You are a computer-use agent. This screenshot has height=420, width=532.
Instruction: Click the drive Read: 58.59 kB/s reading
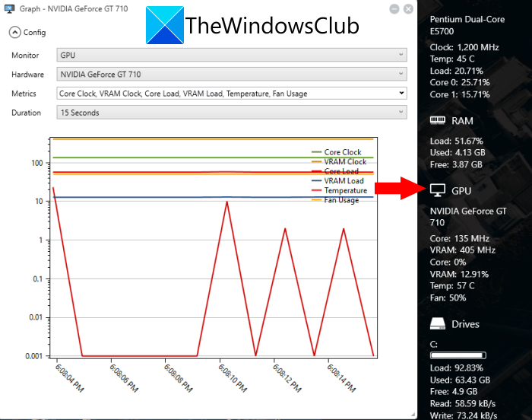(x=463, y=404)
